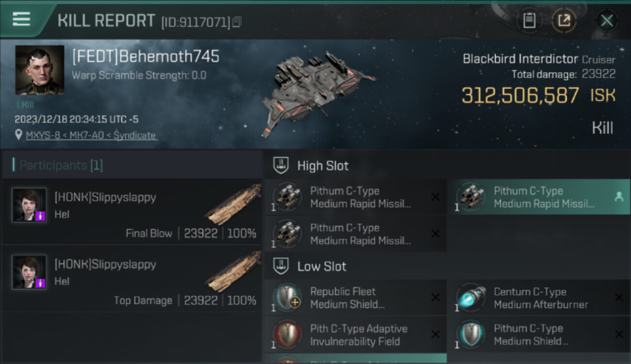Open the hamburger menu icon

tap(21, 19)
